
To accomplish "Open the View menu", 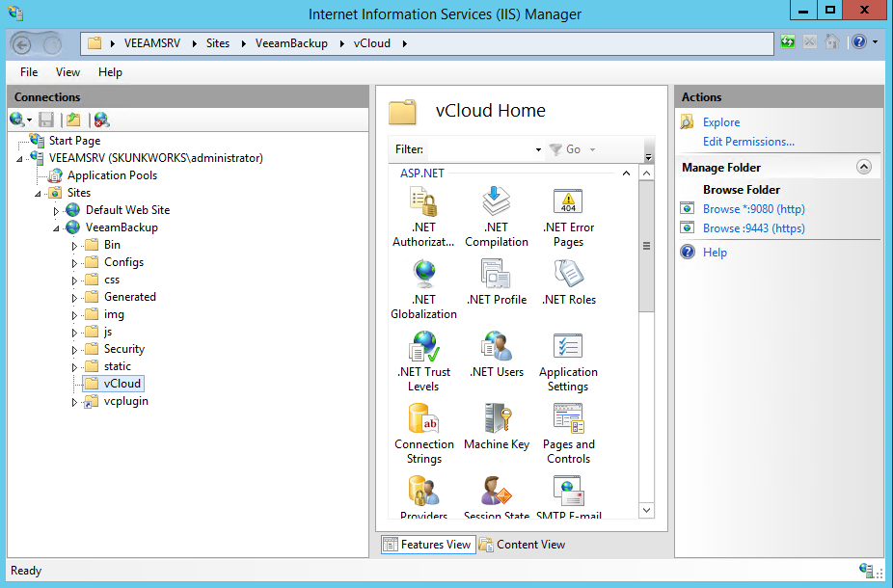I will [x=68, y=72].
